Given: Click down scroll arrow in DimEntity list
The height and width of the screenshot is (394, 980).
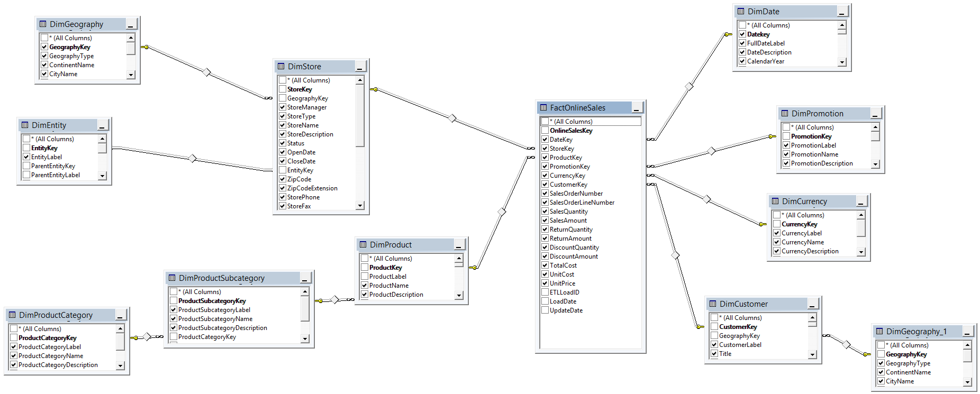Looking at the screenshot, I should click(x=102, y=176).
